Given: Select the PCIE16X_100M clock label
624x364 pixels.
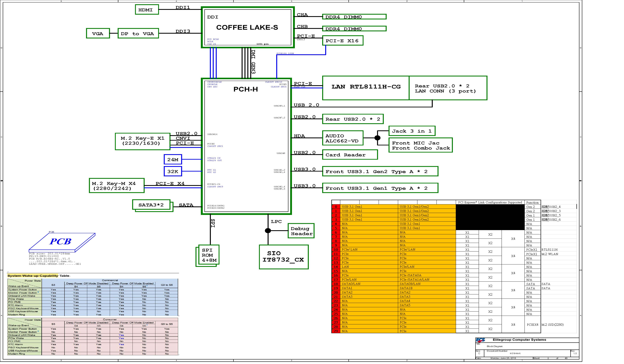Looking at the screenshot, I should pyautogui.click(x=285, y=53).
